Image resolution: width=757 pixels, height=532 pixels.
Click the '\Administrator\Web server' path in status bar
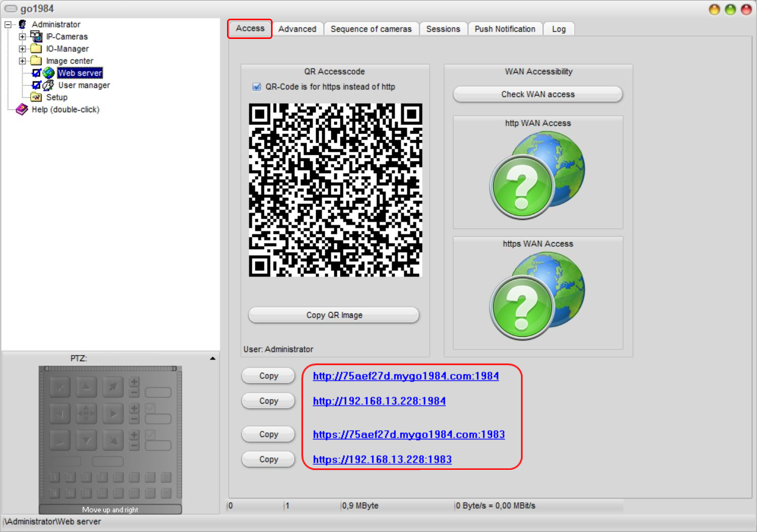click(x=52, y=521)
